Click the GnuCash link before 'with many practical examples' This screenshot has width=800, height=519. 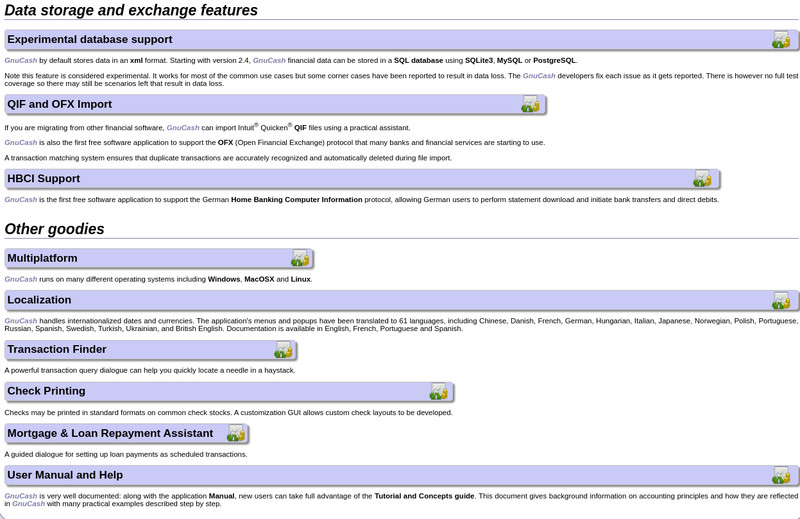click(29, 504)
